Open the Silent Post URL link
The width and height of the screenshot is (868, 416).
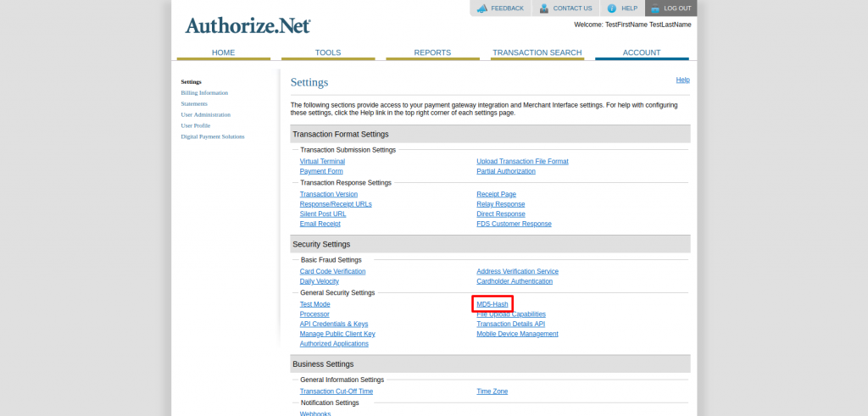[323, 214]
